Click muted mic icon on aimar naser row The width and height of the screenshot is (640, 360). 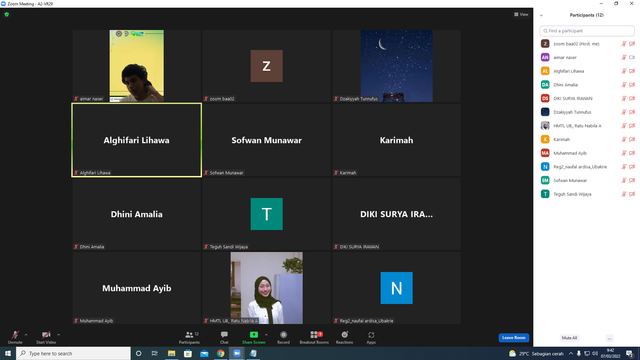624,58
